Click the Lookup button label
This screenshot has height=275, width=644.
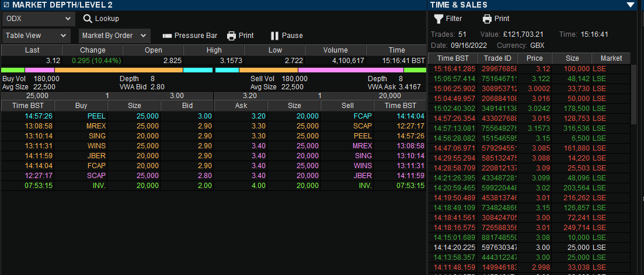[107, 19]
